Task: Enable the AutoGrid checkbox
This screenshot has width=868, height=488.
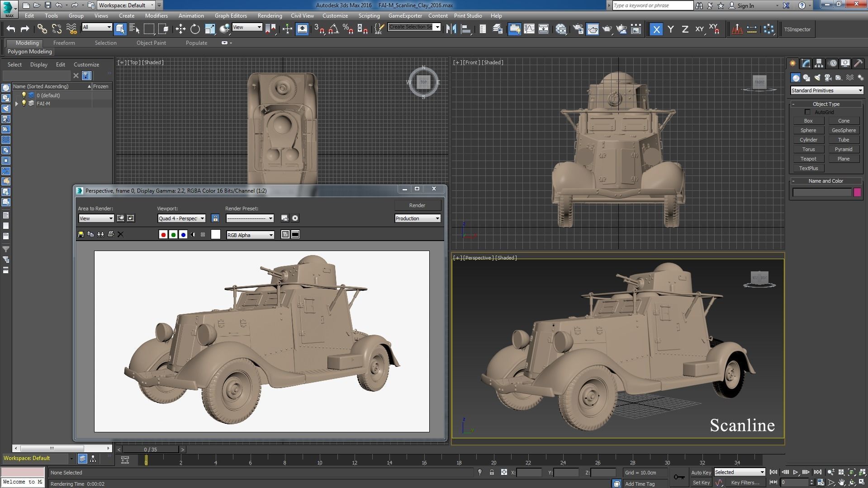Action: tap(807, 112)
